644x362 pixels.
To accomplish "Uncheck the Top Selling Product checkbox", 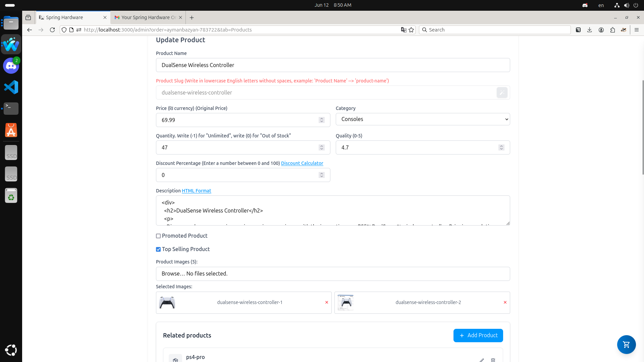I will pos(158,249).
